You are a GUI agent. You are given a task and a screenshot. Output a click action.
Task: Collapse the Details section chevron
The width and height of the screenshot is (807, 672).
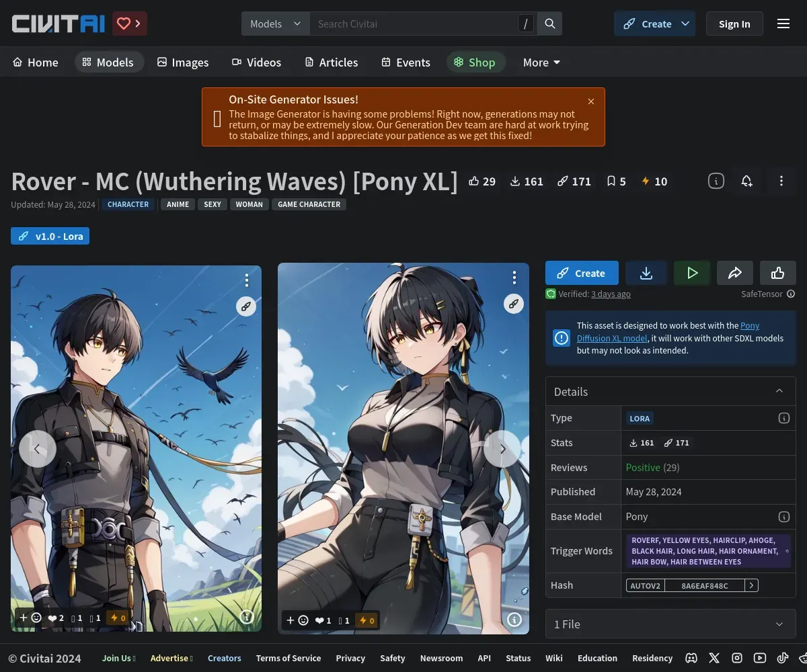click(779, 391)
